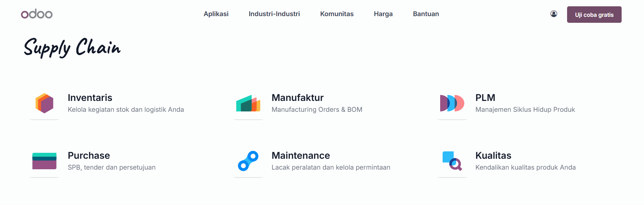The image size is (644, 205).
Task: Click the Purchase card icon
Action: 44,161
